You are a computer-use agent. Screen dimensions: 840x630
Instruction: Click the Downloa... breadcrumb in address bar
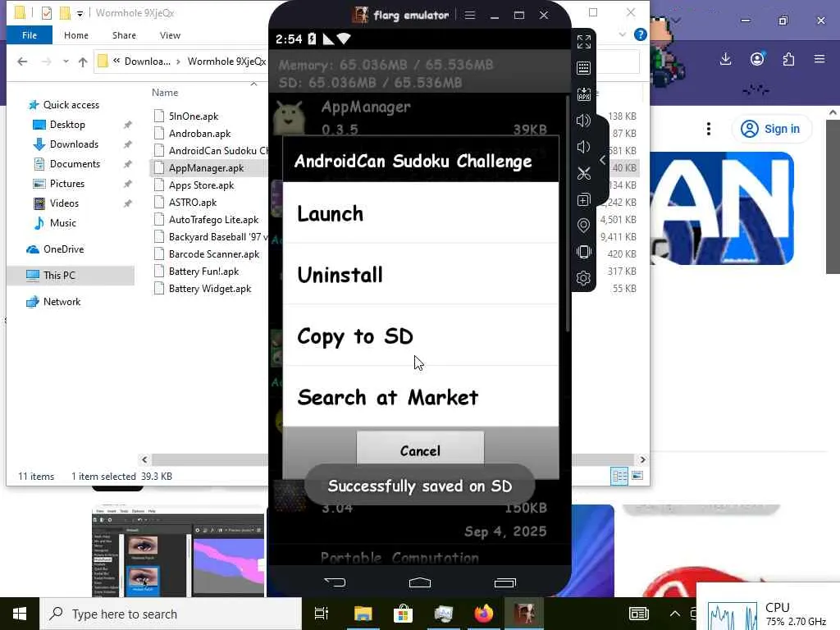pyautogui.click(x=148, y=61)
